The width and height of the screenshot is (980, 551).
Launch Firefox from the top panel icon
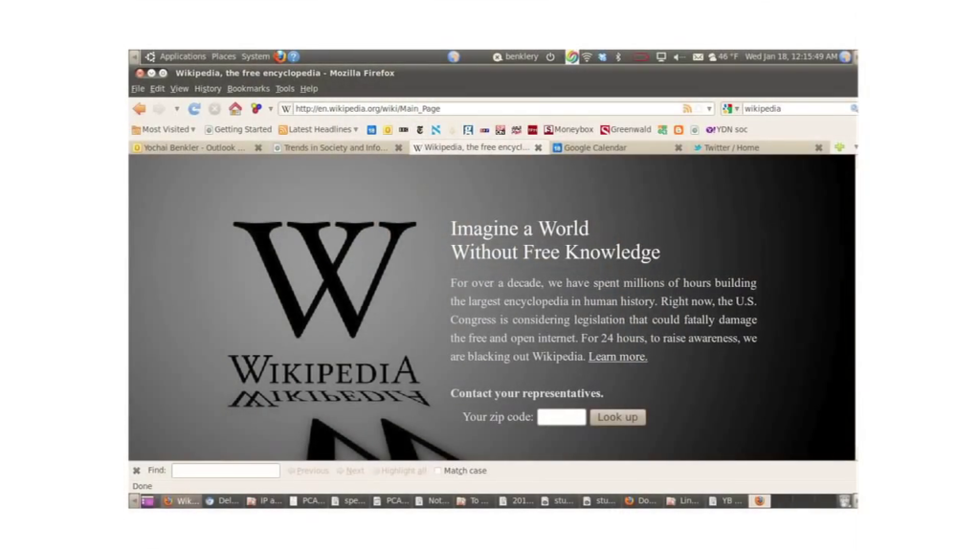click(x=279, y=56)
